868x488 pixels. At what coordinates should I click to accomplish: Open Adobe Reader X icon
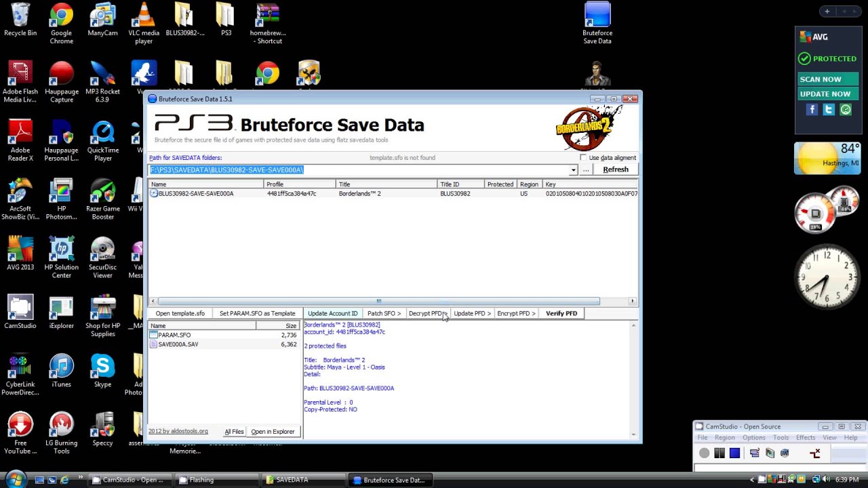click(x=20, y=141)
